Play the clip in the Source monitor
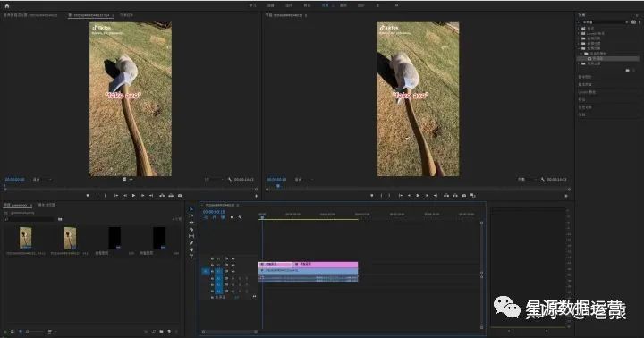The width and height of the screenshot is (644, 338). pos(133,196)
